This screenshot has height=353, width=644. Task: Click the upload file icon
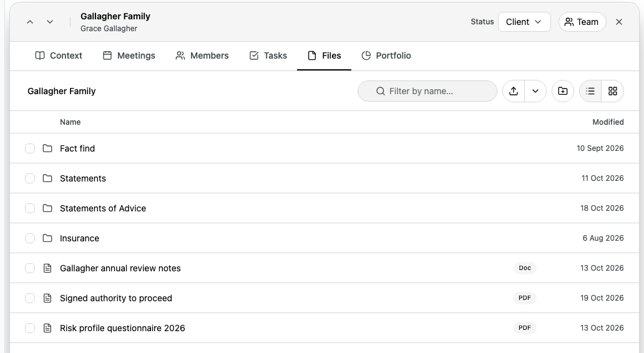(x=514, y=91)
